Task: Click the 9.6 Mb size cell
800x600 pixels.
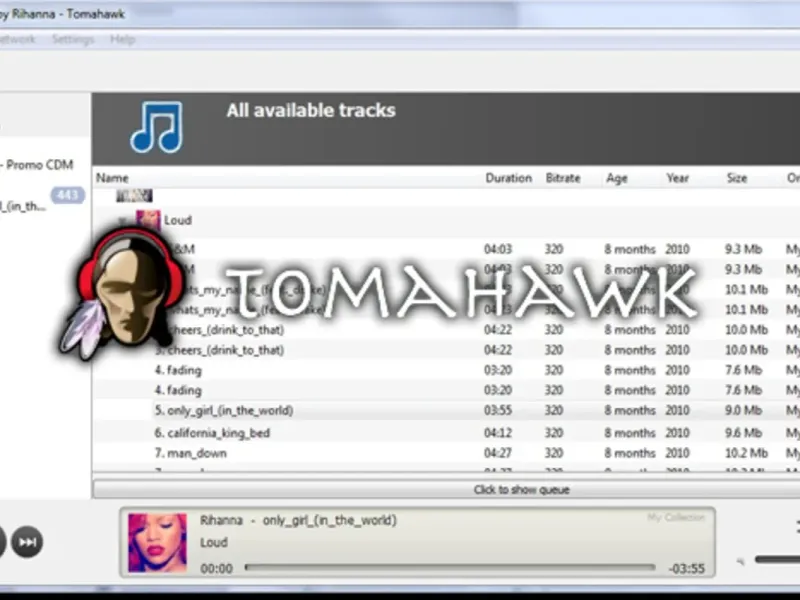Action: point(743,433)
